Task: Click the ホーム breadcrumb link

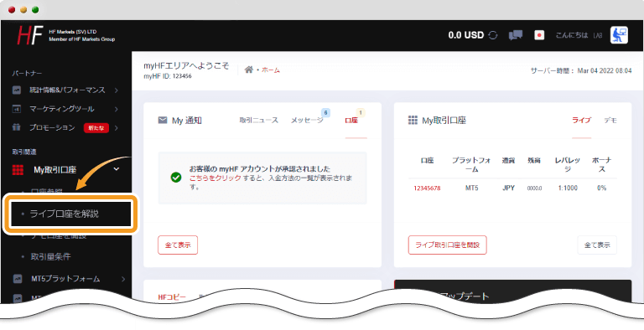Action: click(271, 70)
